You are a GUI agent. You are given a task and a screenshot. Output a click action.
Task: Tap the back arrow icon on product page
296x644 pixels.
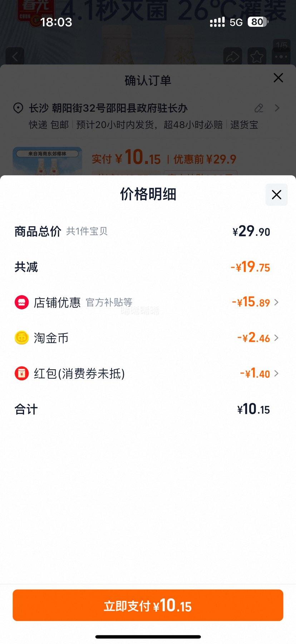coord(15,57)
